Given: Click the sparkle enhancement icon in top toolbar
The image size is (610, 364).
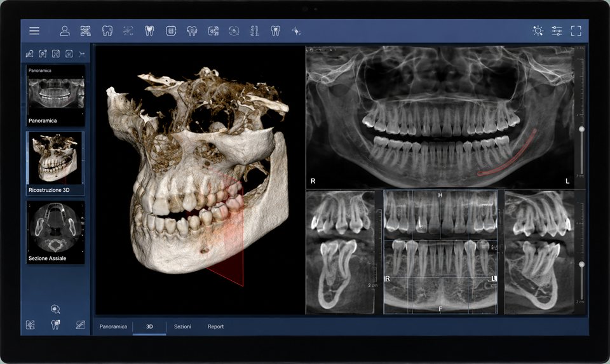Looking at the screenshot, I should coord(297,30).
